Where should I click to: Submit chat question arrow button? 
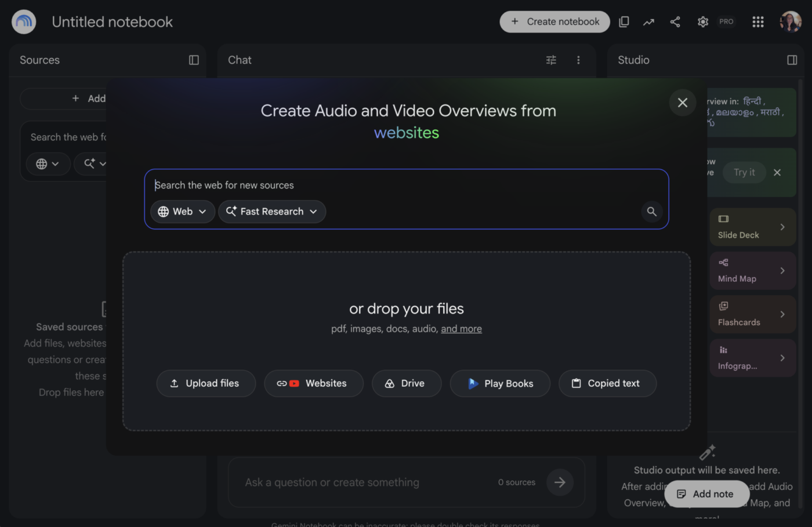560,482
